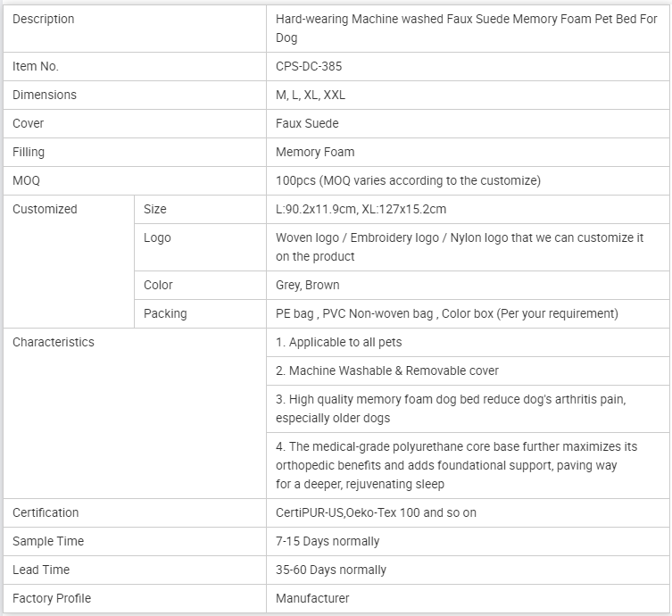
Task: Select the 7-15 Days sample time
Action: tap(328, 541)
